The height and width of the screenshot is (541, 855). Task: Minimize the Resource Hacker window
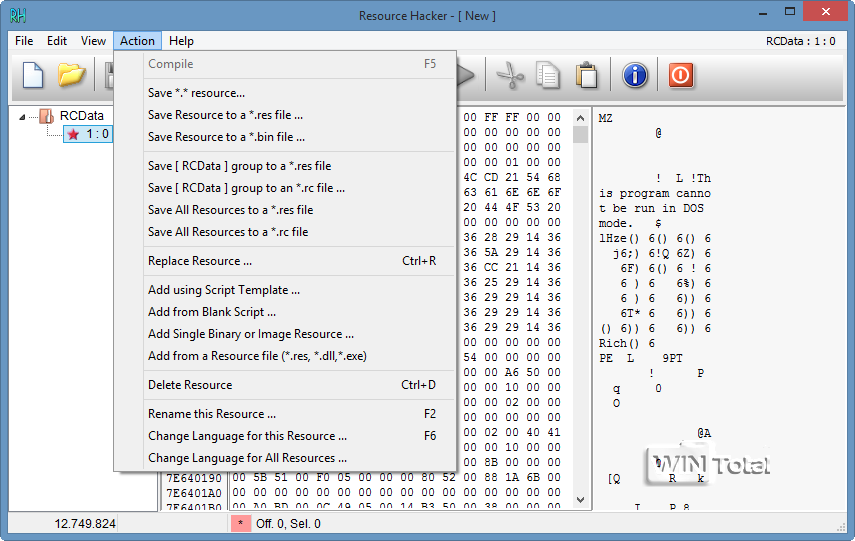[763, 13]
